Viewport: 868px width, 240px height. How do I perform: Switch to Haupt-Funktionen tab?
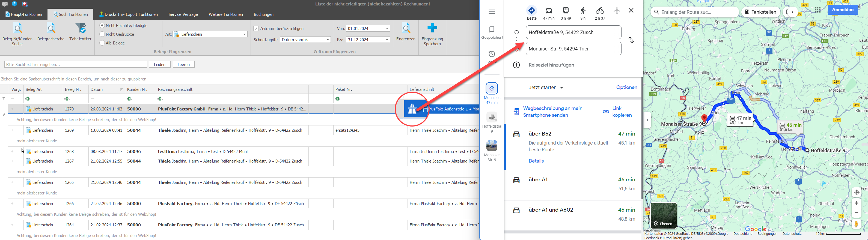[23, 14]
